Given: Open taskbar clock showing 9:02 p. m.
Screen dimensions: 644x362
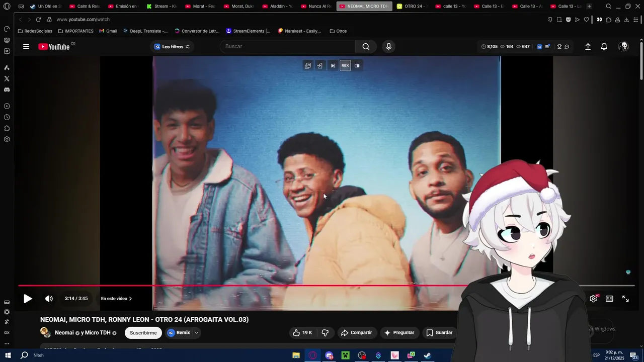Looking at the screenshot, I should [614, 355].
